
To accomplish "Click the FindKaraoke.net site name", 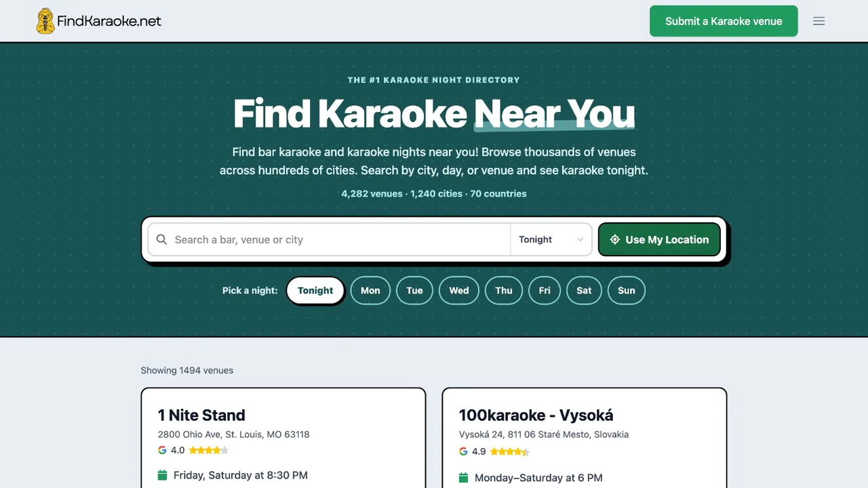I will (x=109, y=21).
